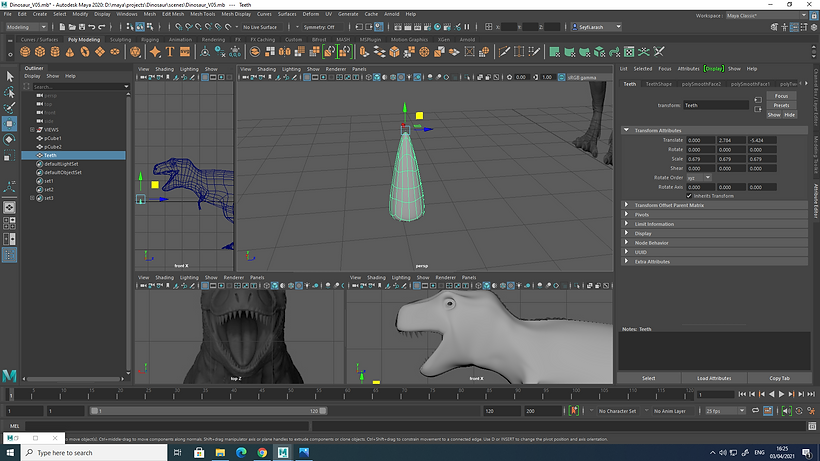Open the Rotate Order dropdown
The height and width of the screenshot is (461, 820).
click(x=699, y=178)
